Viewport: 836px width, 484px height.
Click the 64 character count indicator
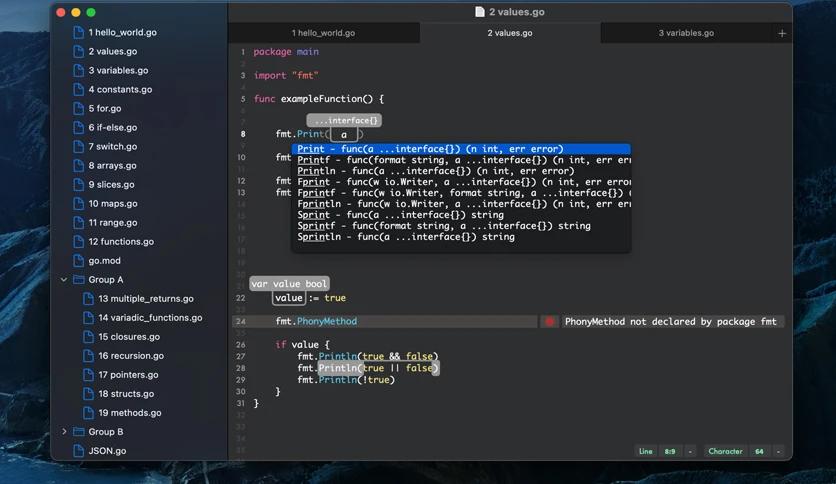[x=759, y=451]
